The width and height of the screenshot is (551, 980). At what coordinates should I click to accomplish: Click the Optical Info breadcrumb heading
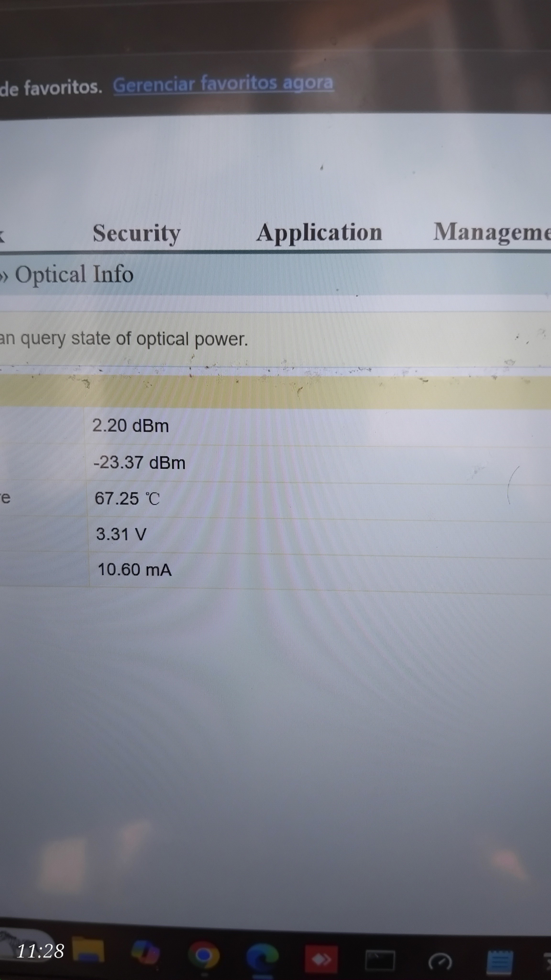click(74, 274)
